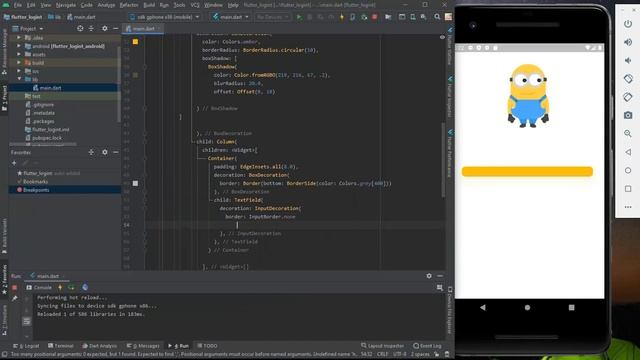Switch to the Console tab in Run panel
640x360 pixels.
(39, 288)
